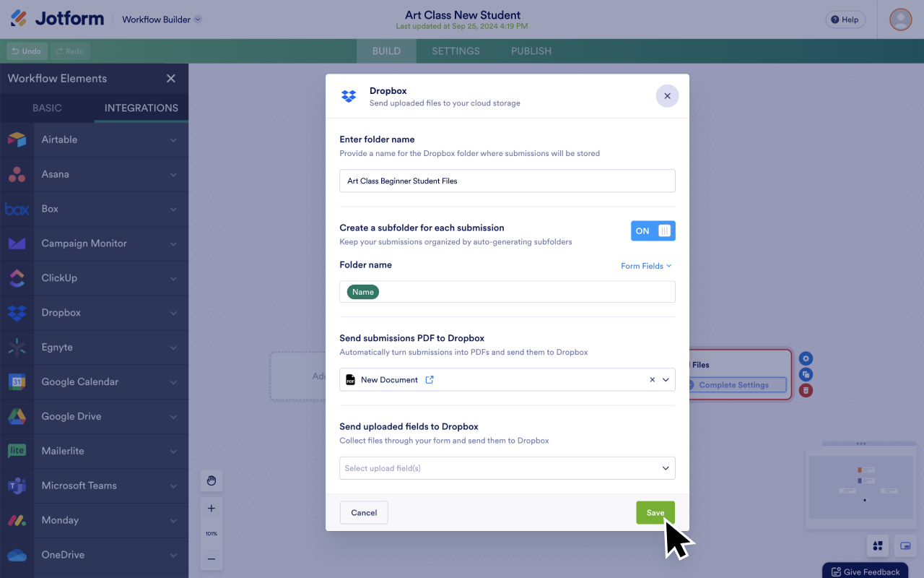Viewport: 924px width, 578px height.
Task: Expand the Google Drive row chevron
Action: click(173, 417)
